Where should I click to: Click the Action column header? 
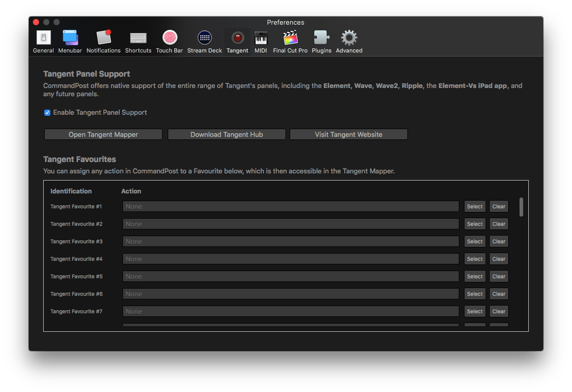click(131, 191)
